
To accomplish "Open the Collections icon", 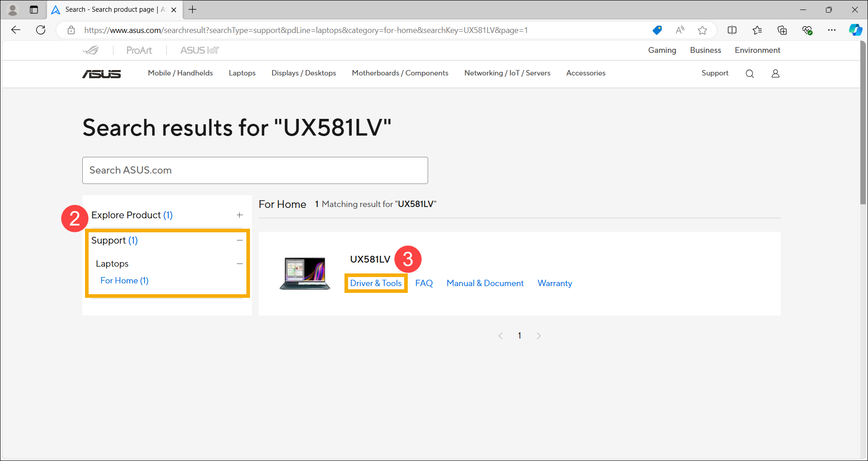I will pyautogui.click(x=782, y=30).
